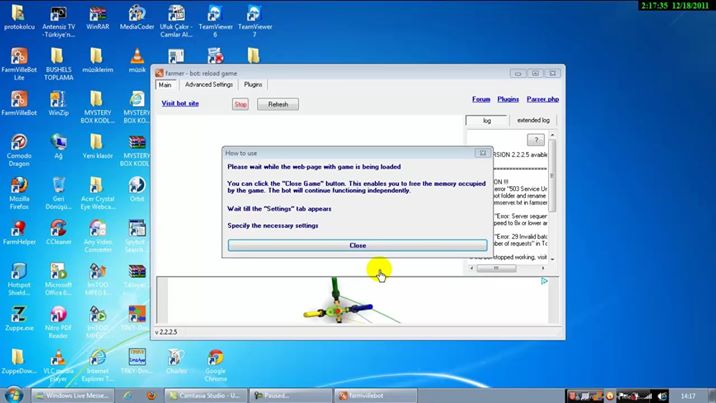Viewport: 716px width, 403px height.
Task: Launch the FarmVilleBot Lite icon
Action: tap(19, 64)
